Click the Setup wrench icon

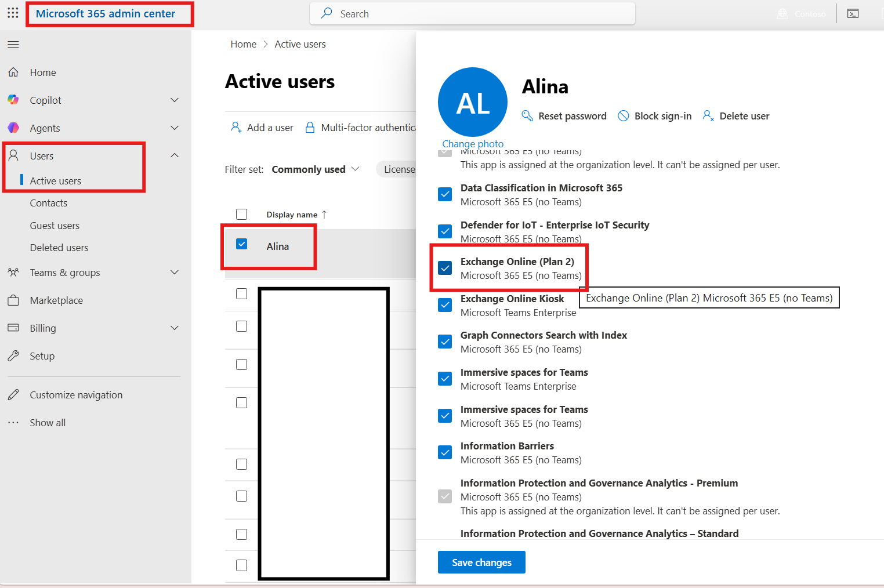tap(13, 355)
